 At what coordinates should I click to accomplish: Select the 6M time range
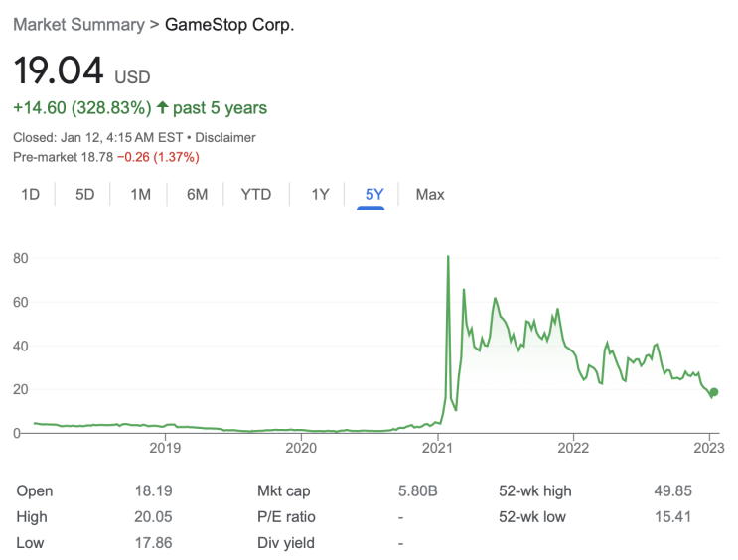[197, 195]
